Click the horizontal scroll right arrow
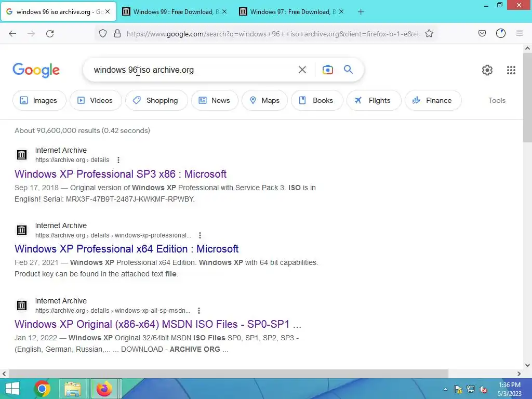The height and width of the screenshot is (399, 532). (519, 374)
